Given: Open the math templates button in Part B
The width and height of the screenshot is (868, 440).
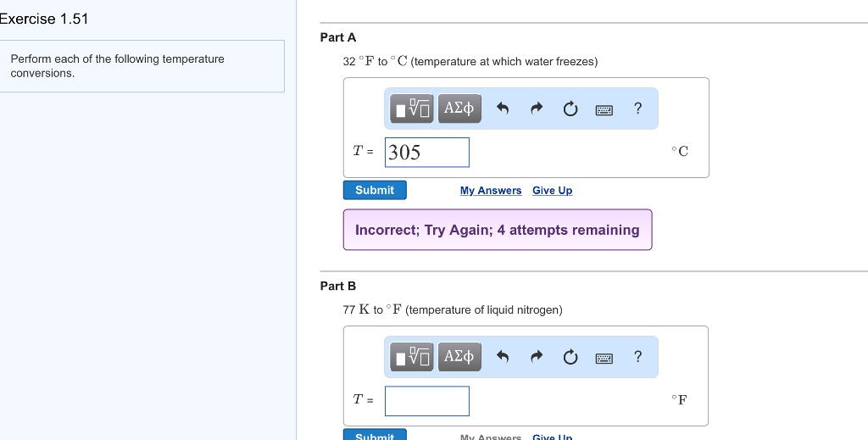Looking at the screenshot, I should click(411, 357).
